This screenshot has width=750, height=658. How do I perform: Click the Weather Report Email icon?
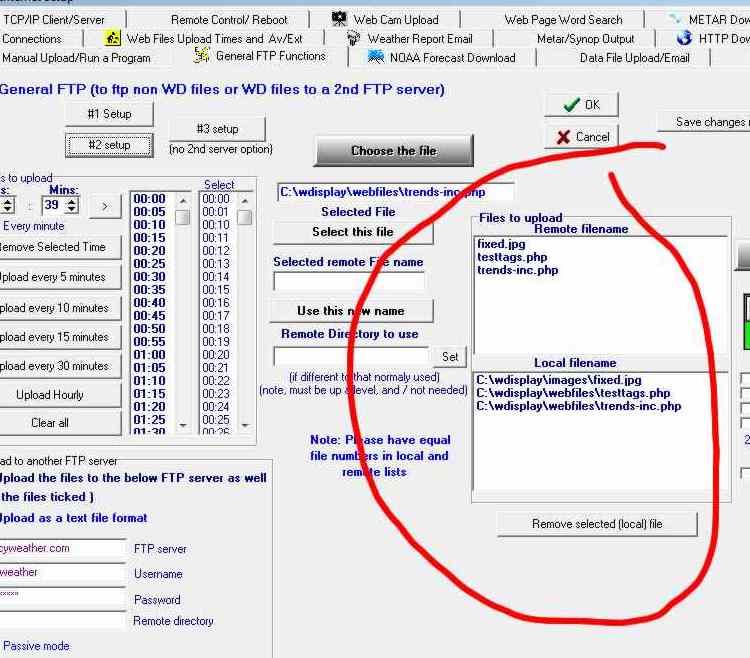[x=353, y=38]
